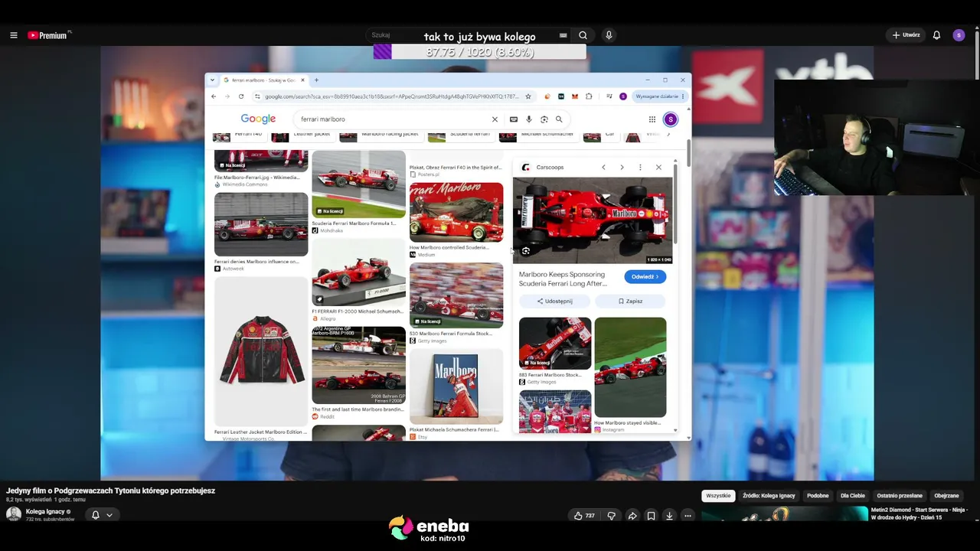Open the Ferrari leather jacket image result

(261, 351)
